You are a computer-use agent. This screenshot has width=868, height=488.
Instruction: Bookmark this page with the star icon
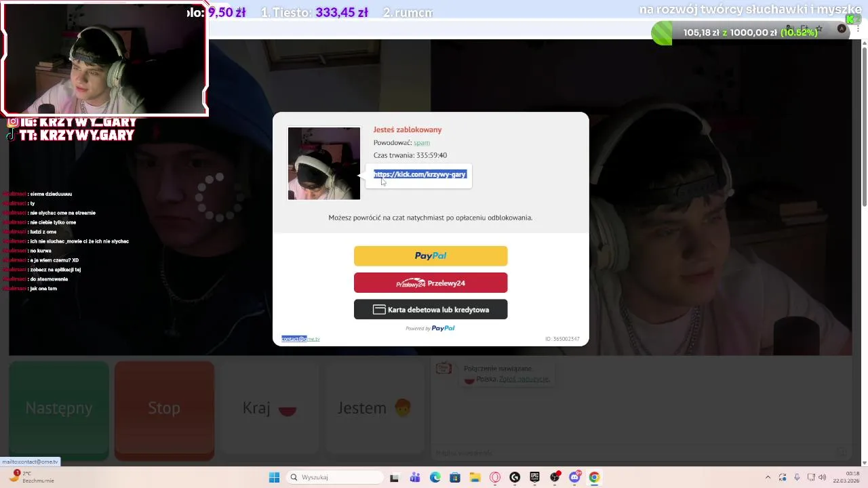[x=819, y=28]
